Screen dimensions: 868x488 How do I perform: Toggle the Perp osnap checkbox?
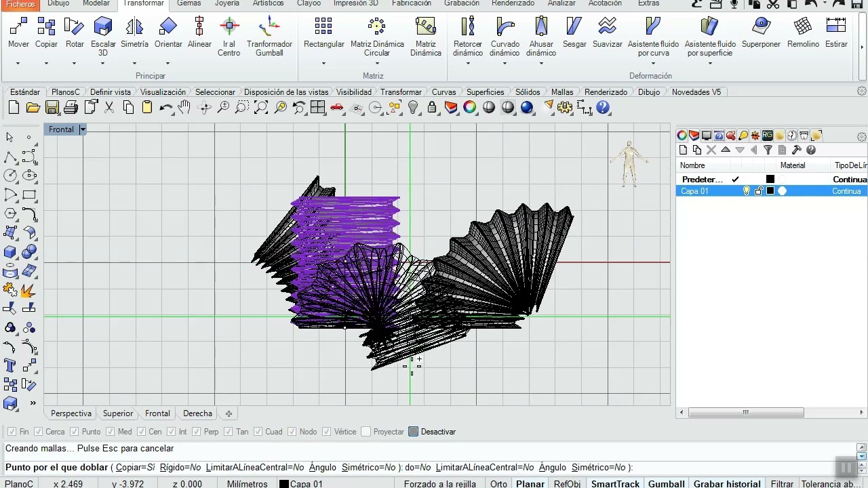(x=196, y=432)
